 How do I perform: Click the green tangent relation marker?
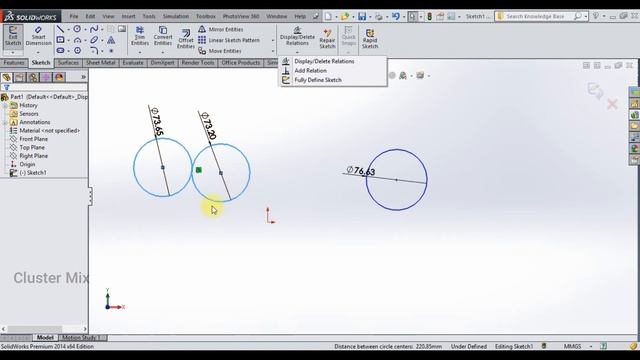pyautogui.click(x=199, y=170)
